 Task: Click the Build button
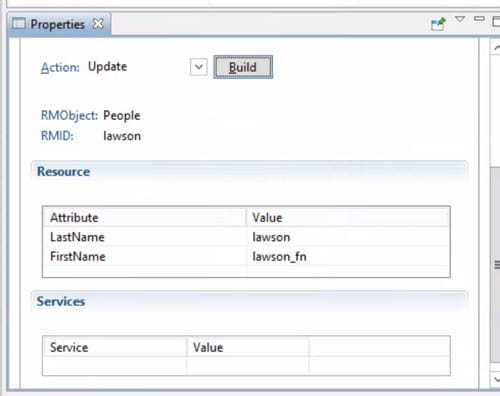[x=243, y=67]
